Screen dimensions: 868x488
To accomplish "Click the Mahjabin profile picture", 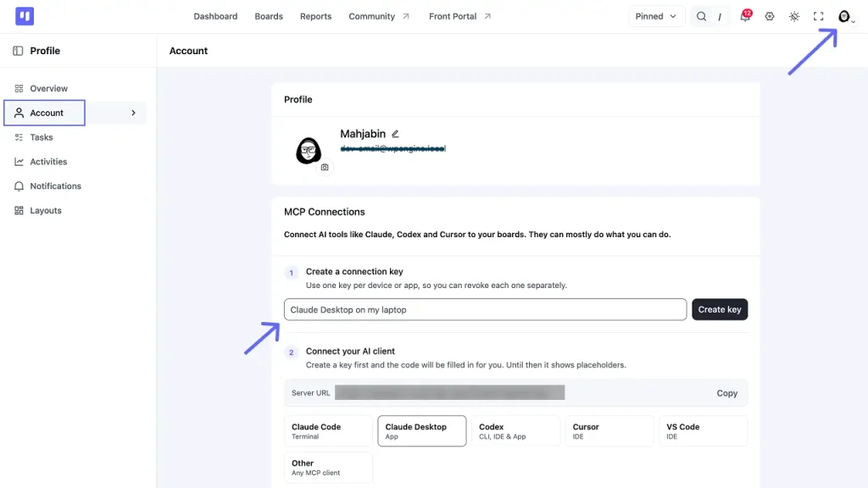I will pos(308,150).
